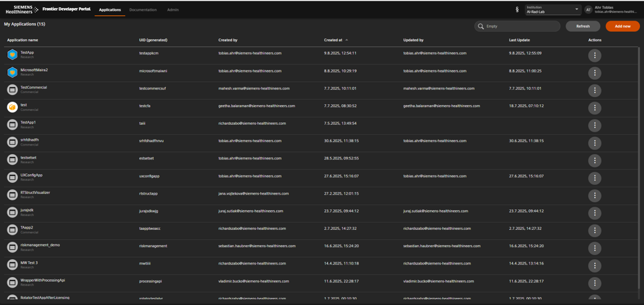Open actions menu for MicrosoftMaira2 row
The width and height of the screenshot is (644, 305).
pyautogui.click(x=594, y=73)
